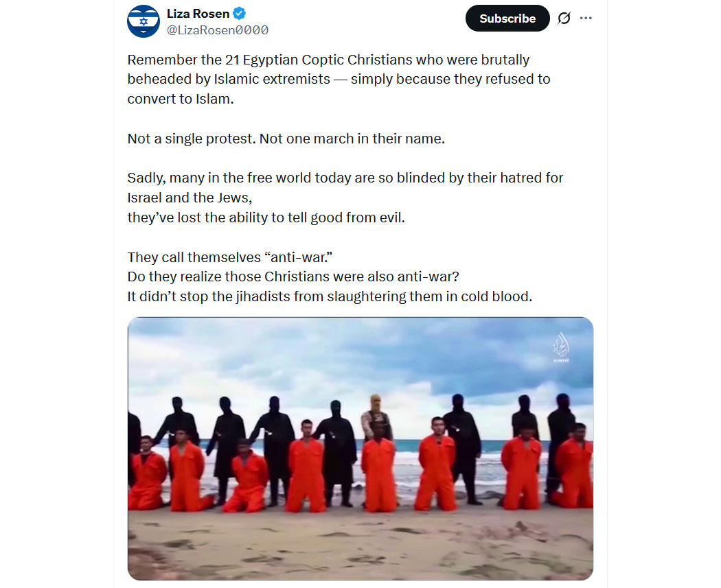Open the three-dot more options menu
721x588 pixels.
pyautogui.click(x=586, y=19)
